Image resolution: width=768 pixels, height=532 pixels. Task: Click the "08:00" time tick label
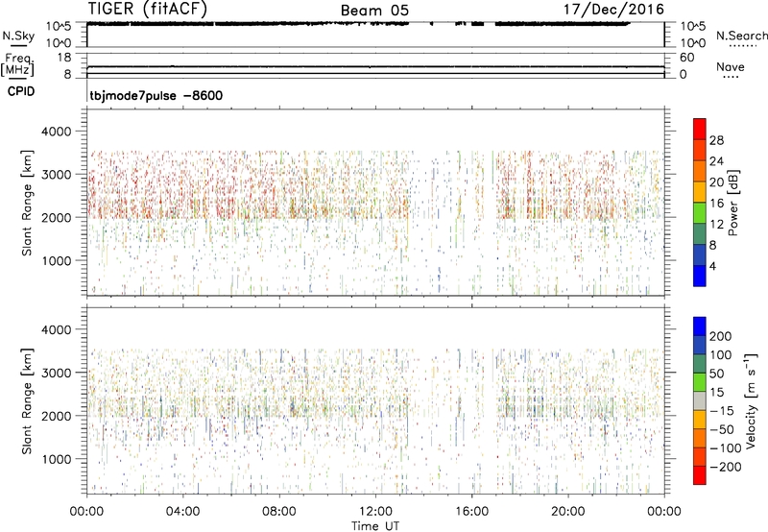point(278,512)
